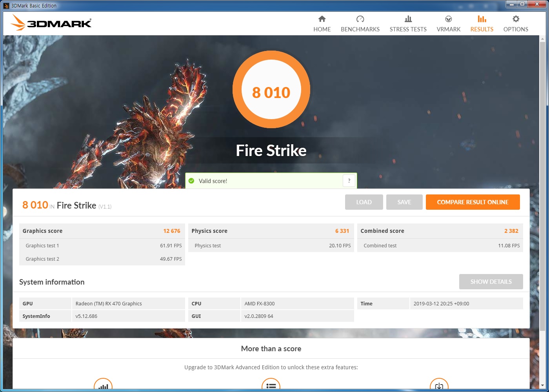Expand system info with SHOW DETAILS
Viewport: 549px width, 392px height.
click(x=491, y=282)
